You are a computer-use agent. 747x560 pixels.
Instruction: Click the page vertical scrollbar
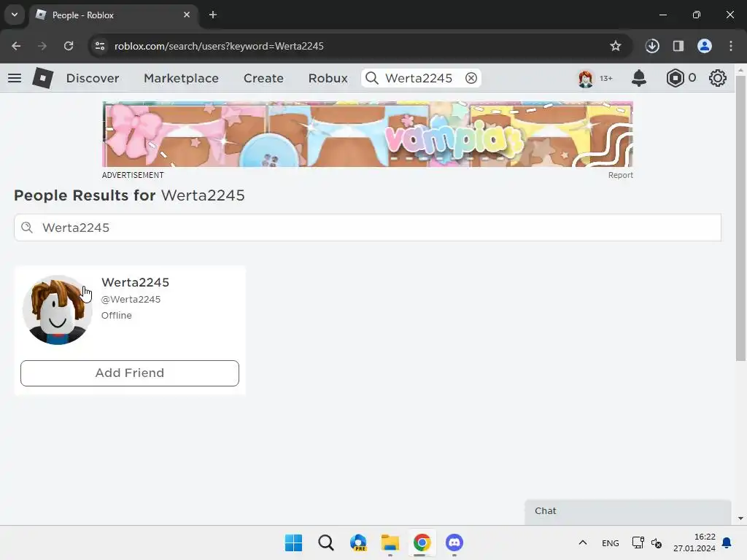point(740,219)
